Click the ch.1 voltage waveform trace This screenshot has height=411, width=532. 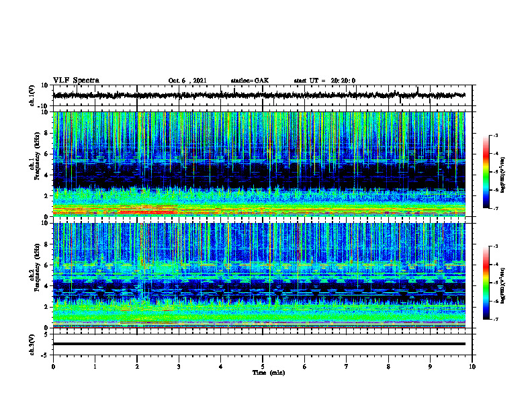pos(259,95)
